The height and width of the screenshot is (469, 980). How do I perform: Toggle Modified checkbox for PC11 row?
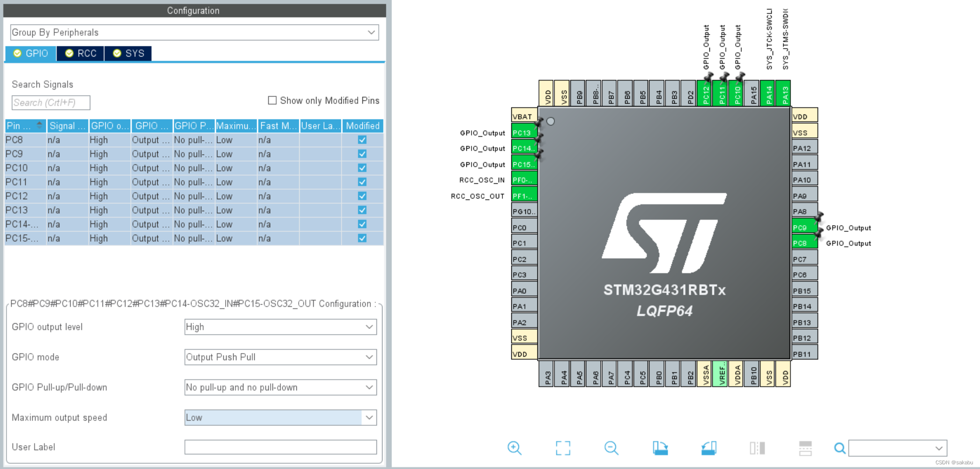tap(362, 182)
